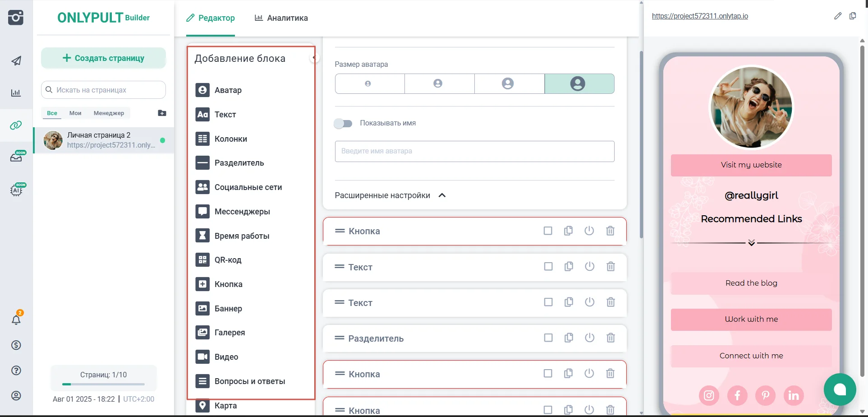Add a Кнопка block from the block list
Screen dimensions: 868x417
click(219, 284)
